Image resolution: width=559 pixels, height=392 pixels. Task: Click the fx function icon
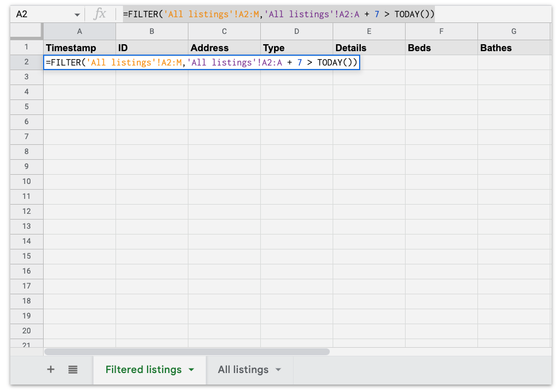pyautogui.click(x=100, y=14)
